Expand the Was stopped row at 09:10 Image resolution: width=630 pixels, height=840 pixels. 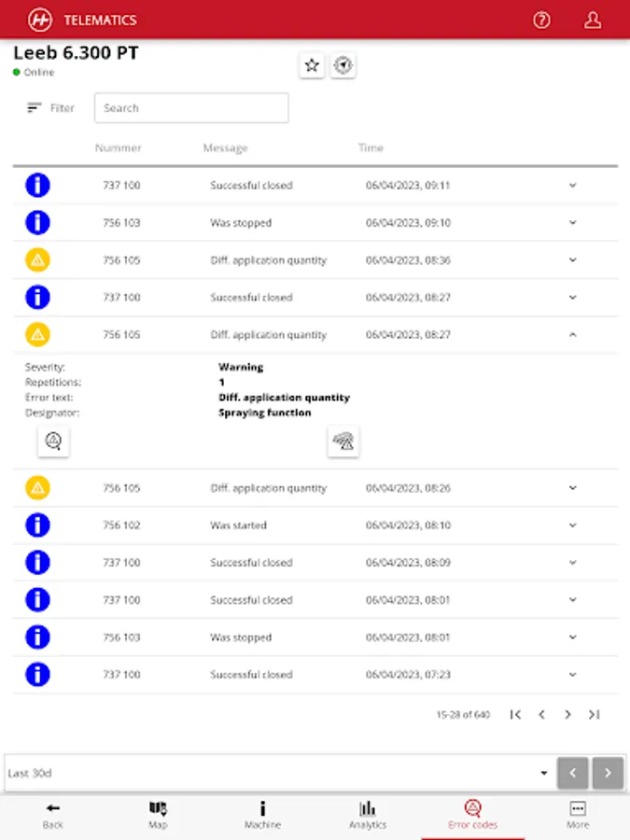573,222
